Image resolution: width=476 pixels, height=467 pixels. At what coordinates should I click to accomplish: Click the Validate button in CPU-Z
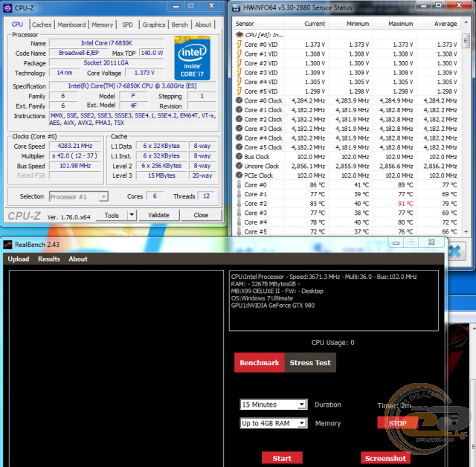158,215
